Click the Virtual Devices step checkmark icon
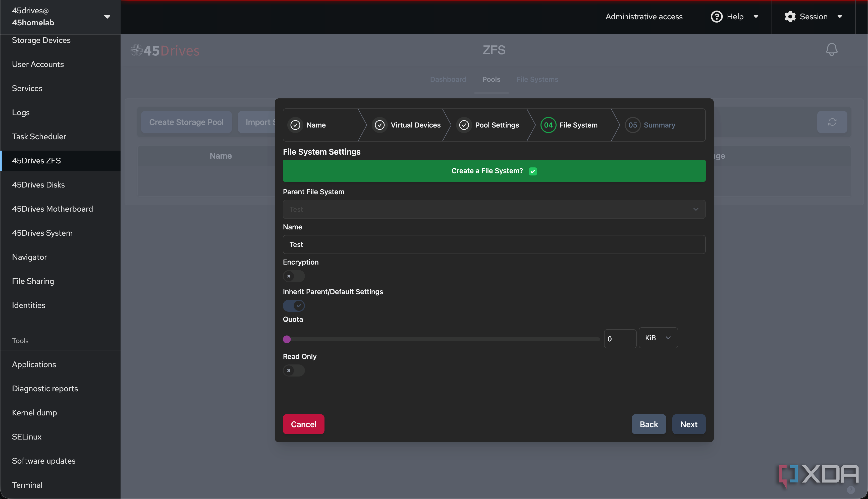Image resolution: width=868 pixels, height=499 pixels. click(x=379, y=125)
